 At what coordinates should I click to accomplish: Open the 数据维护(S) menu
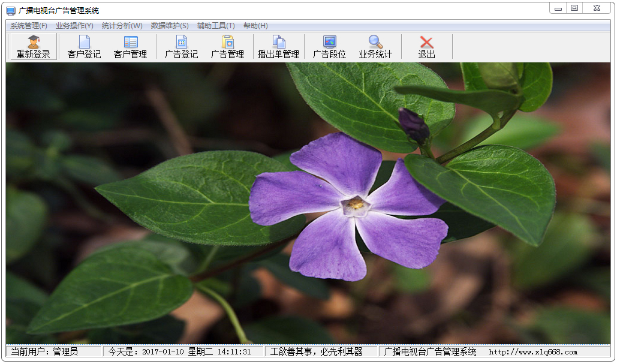coord(170,26)
